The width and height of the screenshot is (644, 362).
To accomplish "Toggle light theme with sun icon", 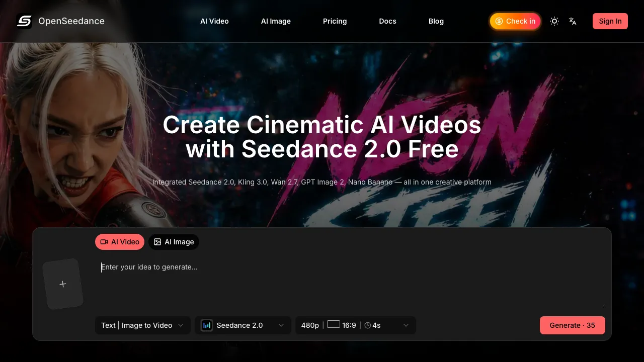I will 554,21.
